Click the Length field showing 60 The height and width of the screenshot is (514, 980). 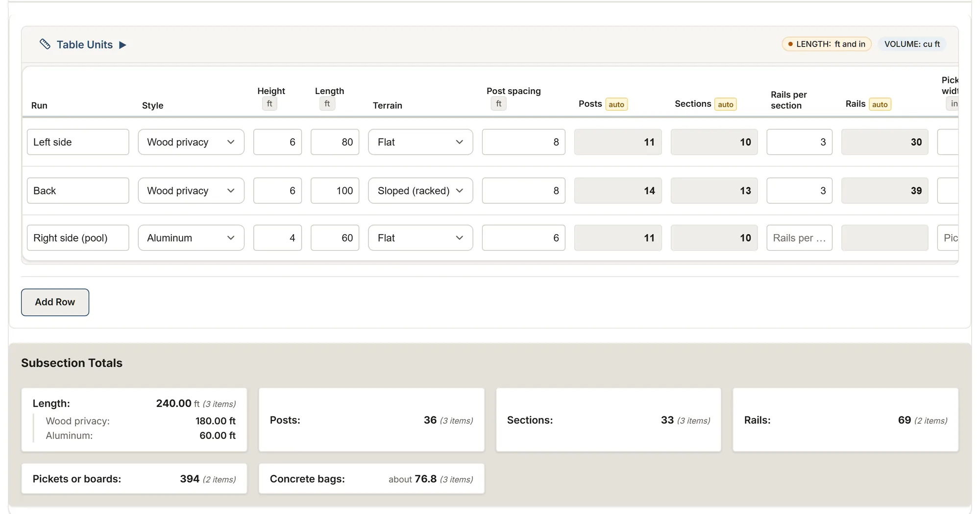[x=335, y=238]
